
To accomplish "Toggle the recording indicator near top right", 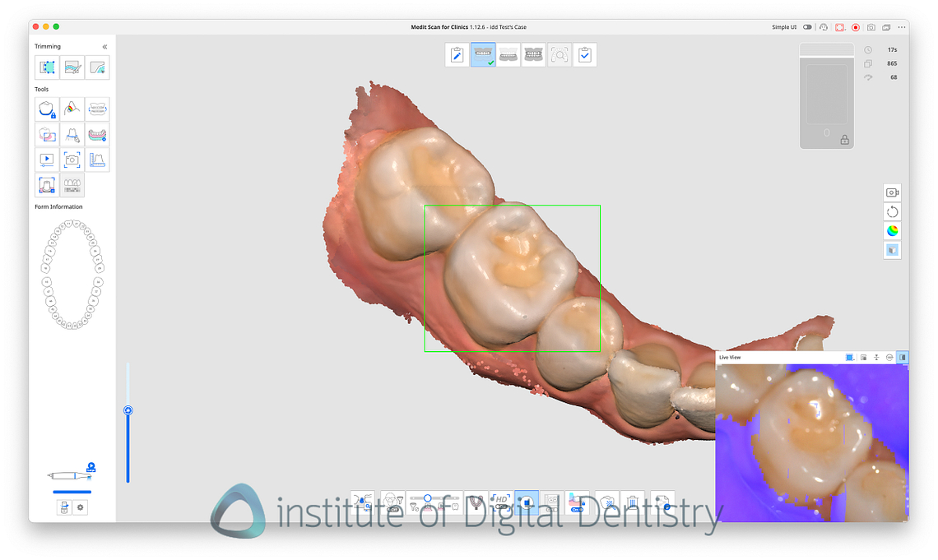I will tap(856, 27).
